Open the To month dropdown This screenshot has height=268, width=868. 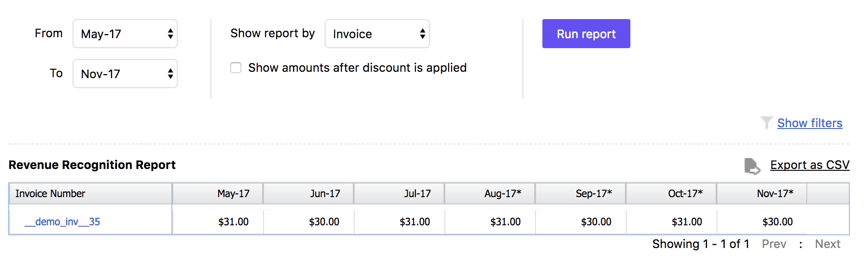[x=125, y=74]
